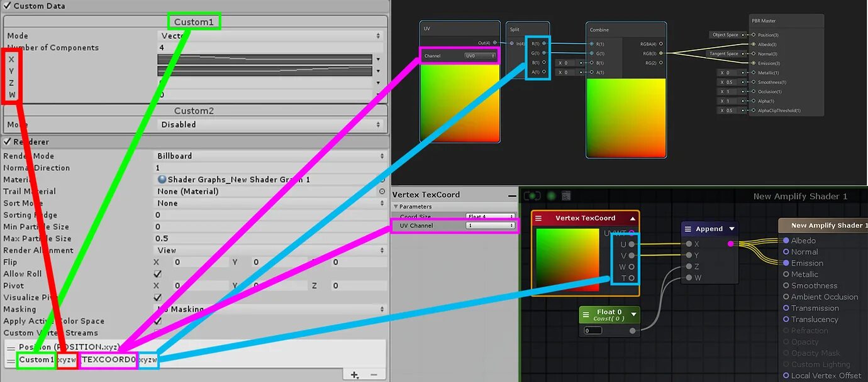Grab the drag handle of the Position stream row
868x382 pixels.
pyautogui.click(x=11, y=347)
